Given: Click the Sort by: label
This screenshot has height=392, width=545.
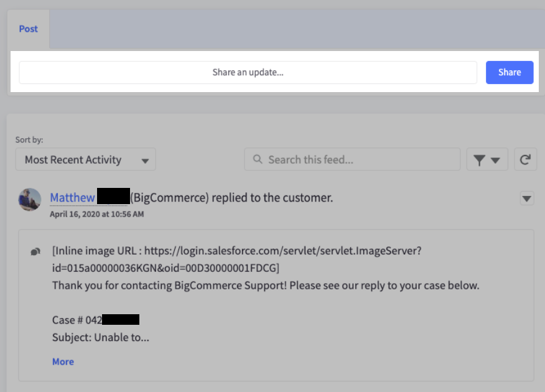Looking at the screenshot, I should coord(29,140).
